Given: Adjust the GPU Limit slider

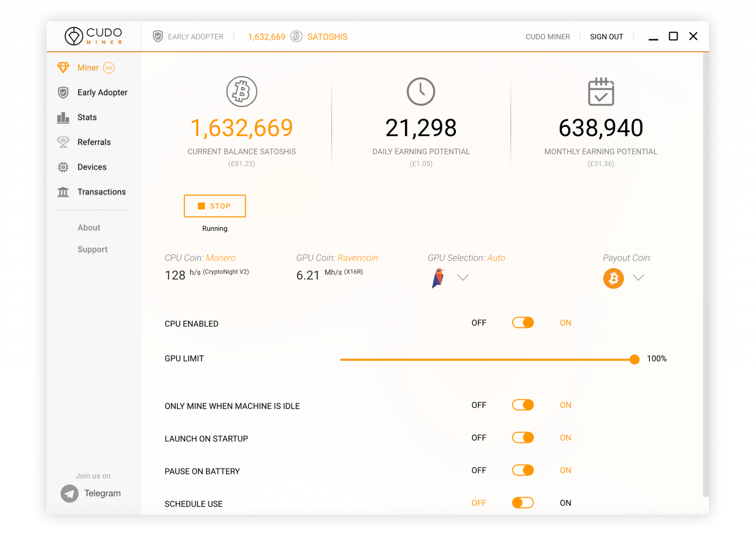Looking at the screenshot, I should point(634,359).
